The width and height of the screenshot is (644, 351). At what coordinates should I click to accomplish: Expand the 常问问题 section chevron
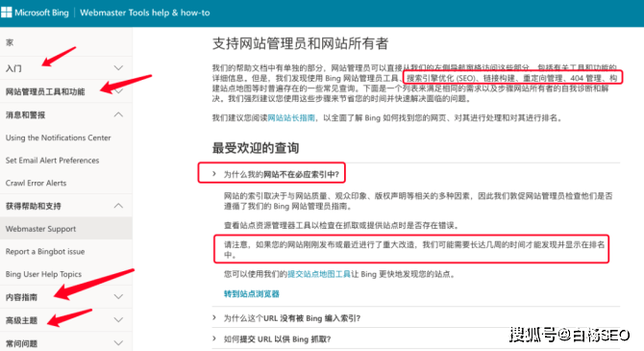click(x=118, y=342)
